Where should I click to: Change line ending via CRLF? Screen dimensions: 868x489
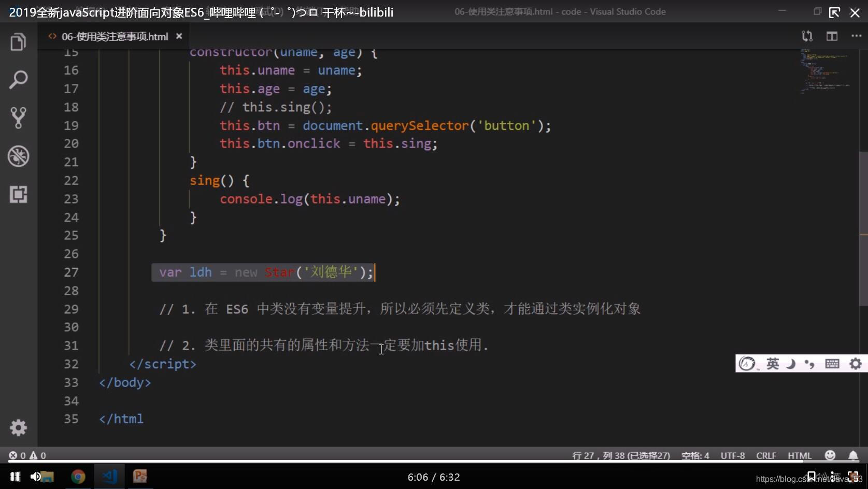point(766,455)
